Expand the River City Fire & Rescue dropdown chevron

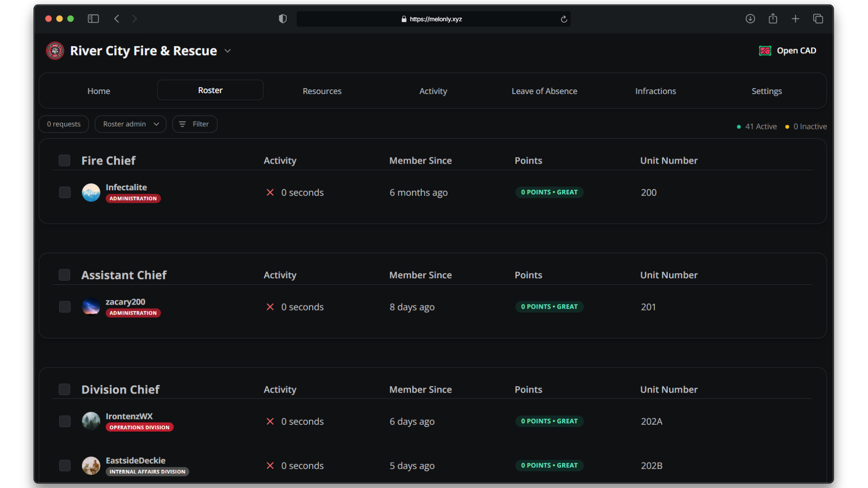[x=228, y=51]
